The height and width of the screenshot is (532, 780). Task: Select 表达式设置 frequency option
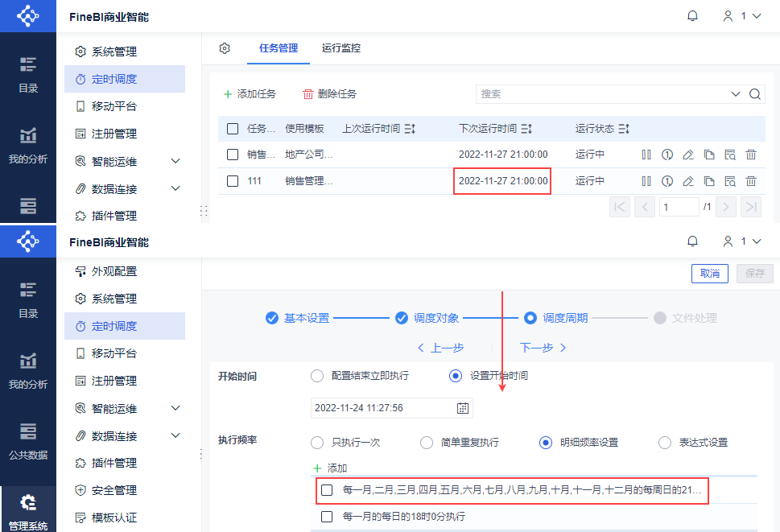pyautogui.click(x=665, y=443)
